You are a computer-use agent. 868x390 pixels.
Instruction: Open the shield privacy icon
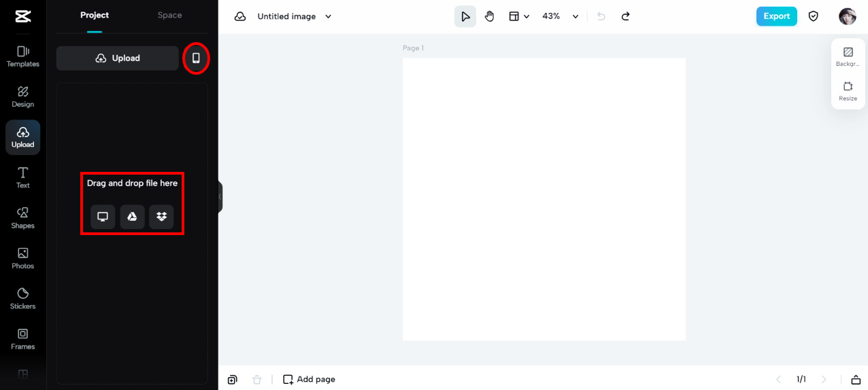(814, 16)
